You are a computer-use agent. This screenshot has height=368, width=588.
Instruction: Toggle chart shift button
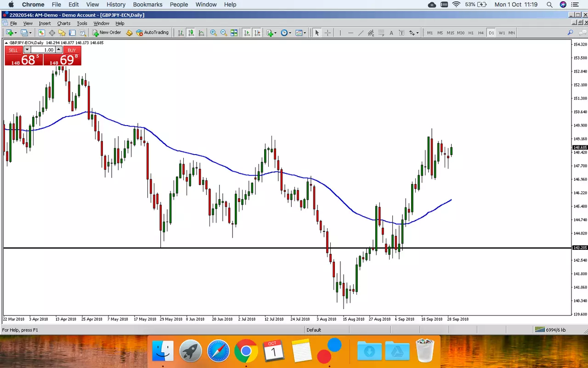[x=257, y=33]
